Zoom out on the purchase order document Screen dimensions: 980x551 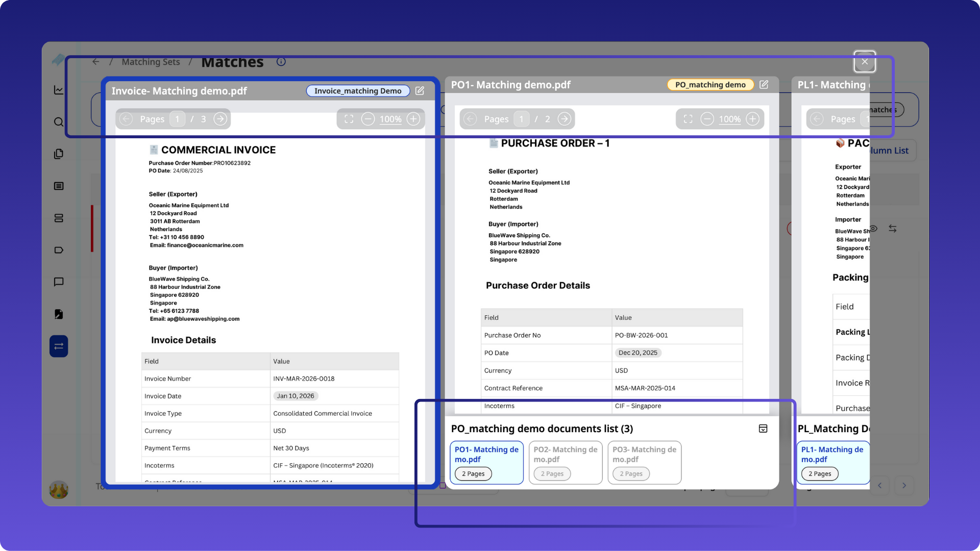707,119
